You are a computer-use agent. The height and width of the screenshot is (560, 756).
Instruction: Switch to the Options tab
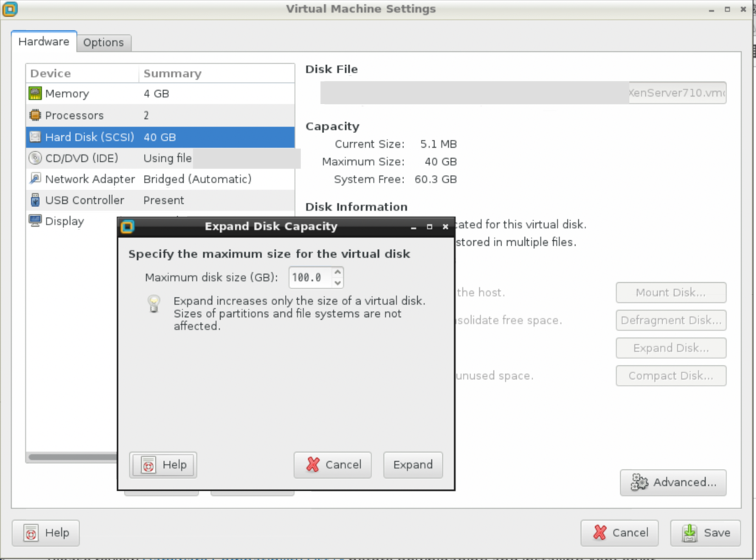(x=103, y=42)
